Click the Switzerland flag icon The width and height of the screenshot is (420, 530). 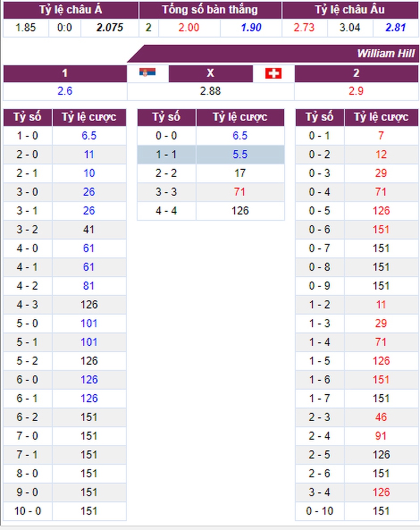pos(273,73)
